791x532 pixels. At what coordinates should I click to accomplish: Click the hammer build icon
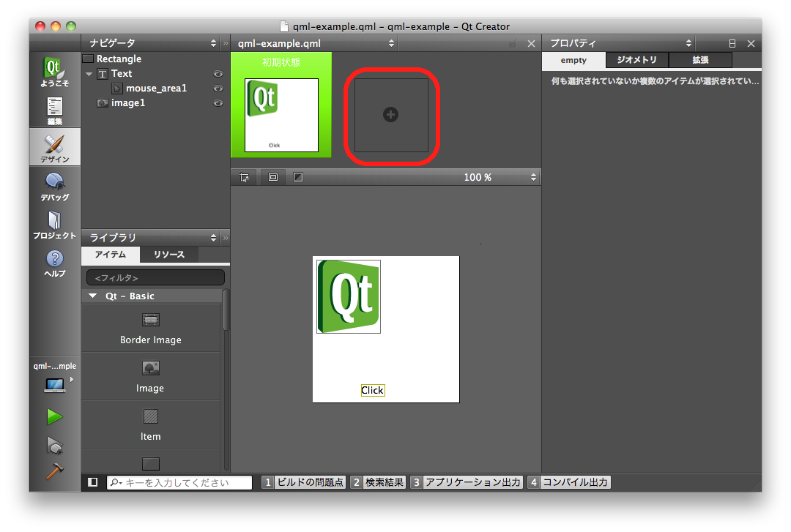point(55,471)
